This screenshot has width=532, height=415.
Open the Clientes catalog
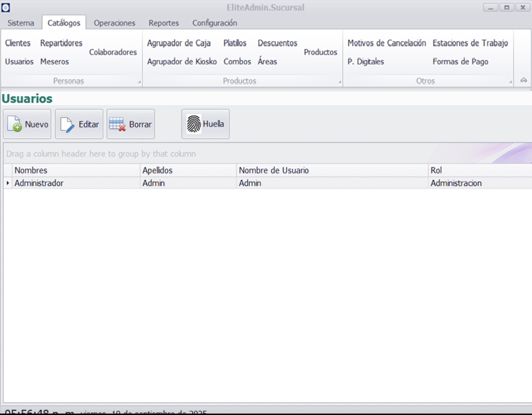click(18, 43)
